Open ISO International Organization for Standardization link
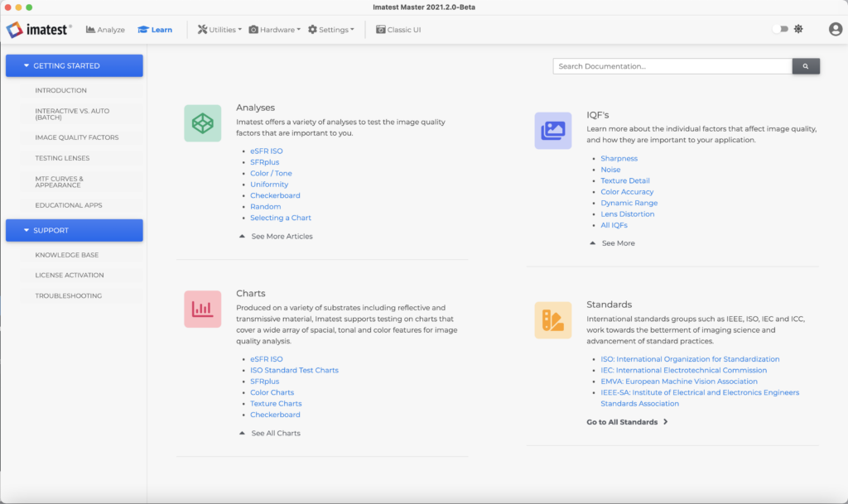The width and height of the screenshot is (848, 504). tap(690, 358)
